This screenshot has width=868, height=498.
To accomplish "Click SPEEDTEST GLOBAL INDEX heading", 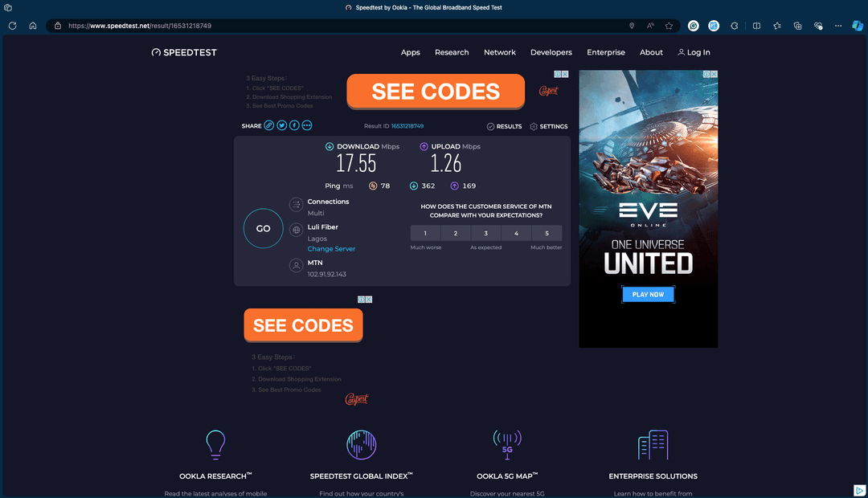I will 362,476.
